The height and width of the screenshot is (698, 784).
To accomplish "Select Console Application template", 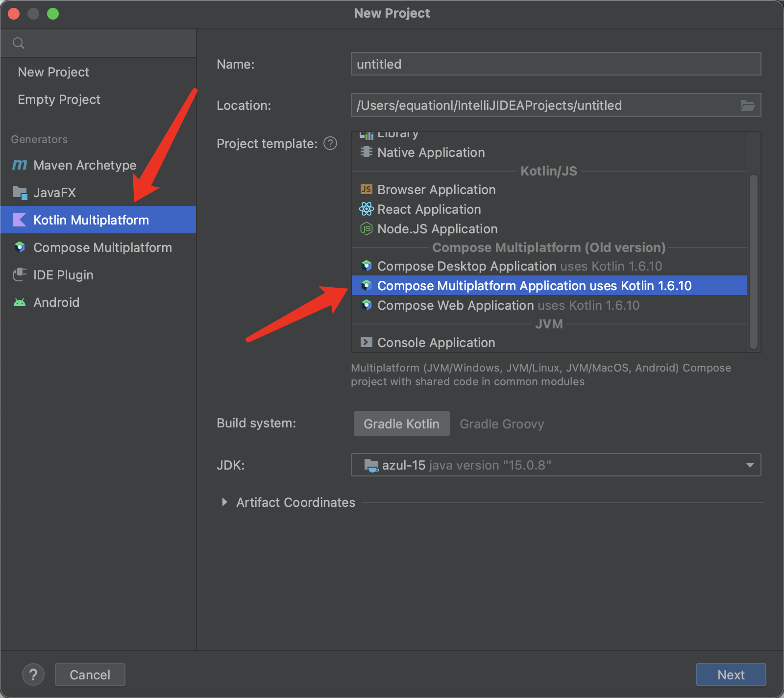I will pyautogui.click(x=549, y=343).
